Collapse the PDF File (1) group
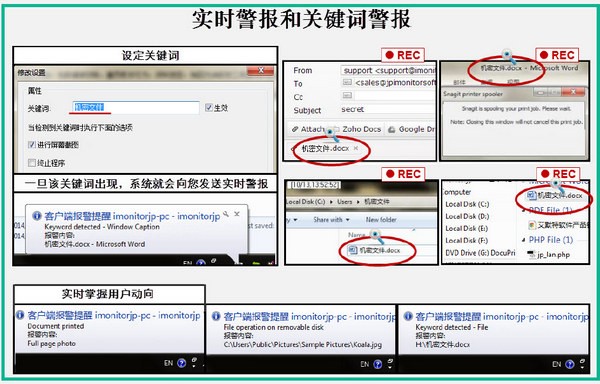The image size is (600, 384). [x=523, y=210]
